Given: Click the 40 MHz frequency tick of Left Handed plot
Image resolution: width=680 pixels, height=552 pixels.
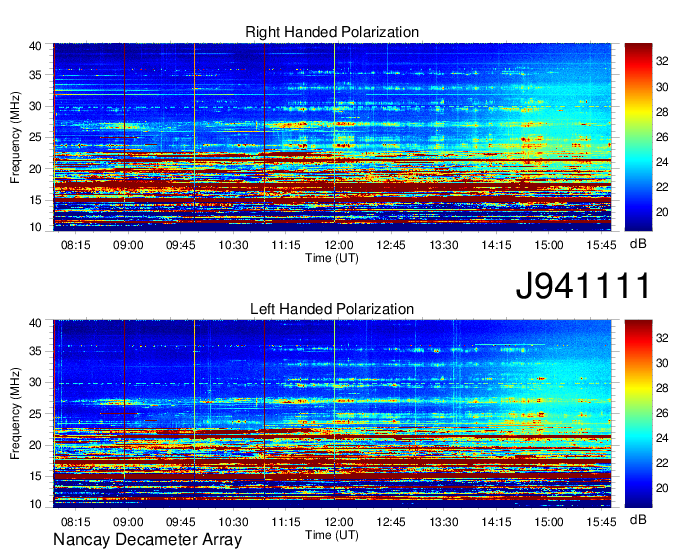Looking at the screenshot, I should tap(35, 323).
